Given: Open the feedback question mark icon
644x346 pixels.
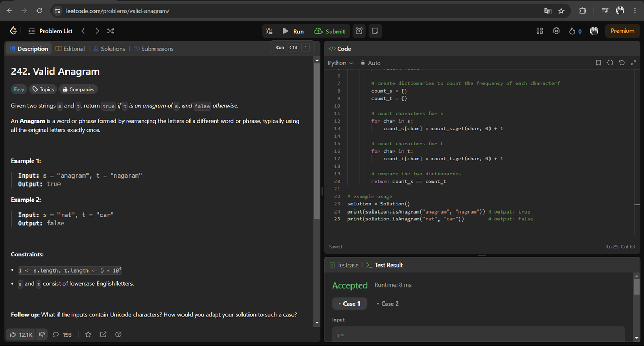Looking at the screenshot, I should 118,335.
